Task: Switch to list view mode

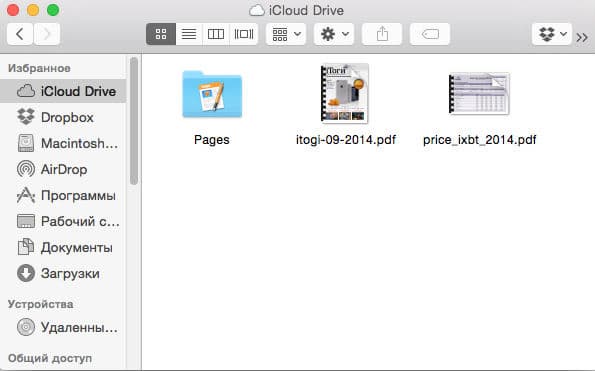Action: coord(189,34)
